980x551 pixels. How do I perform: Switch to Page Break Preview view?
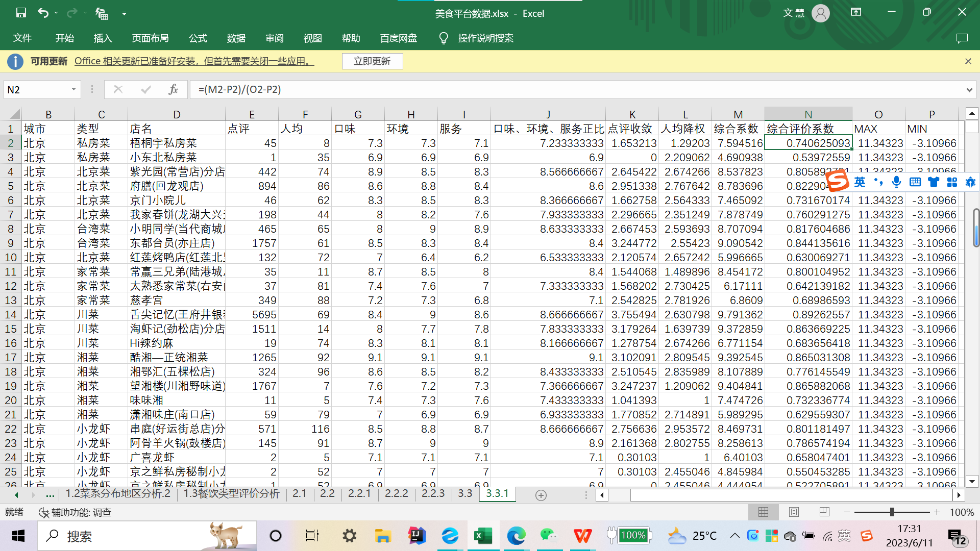(824, 512)
